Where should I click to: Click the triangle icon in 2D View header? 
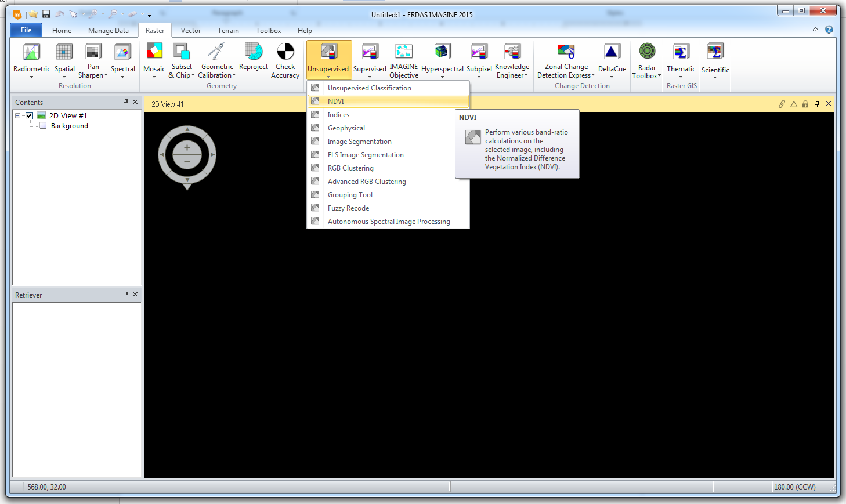[794, 104]
